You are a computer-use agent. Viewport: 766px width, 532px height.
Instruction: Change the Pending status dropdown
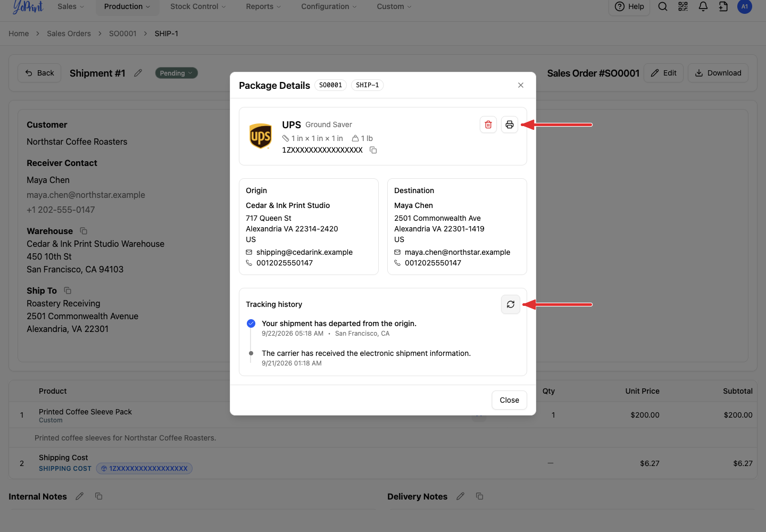point(177,73)
